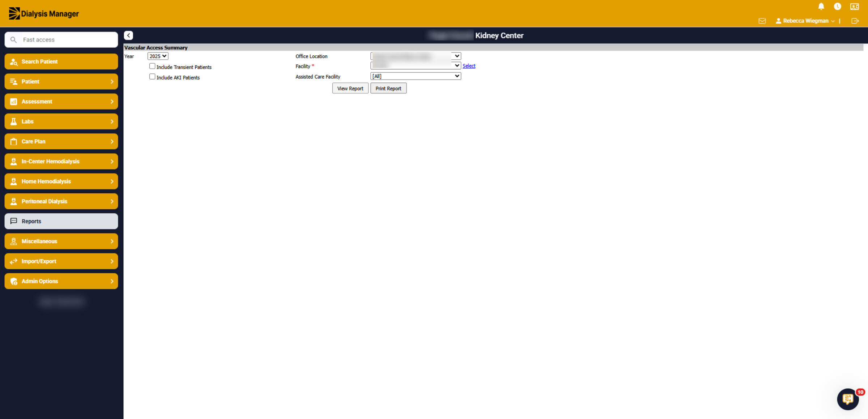Expand the Labs menu chevron
The height and width of the screenshot is (419, 868).
click(112, 121)
